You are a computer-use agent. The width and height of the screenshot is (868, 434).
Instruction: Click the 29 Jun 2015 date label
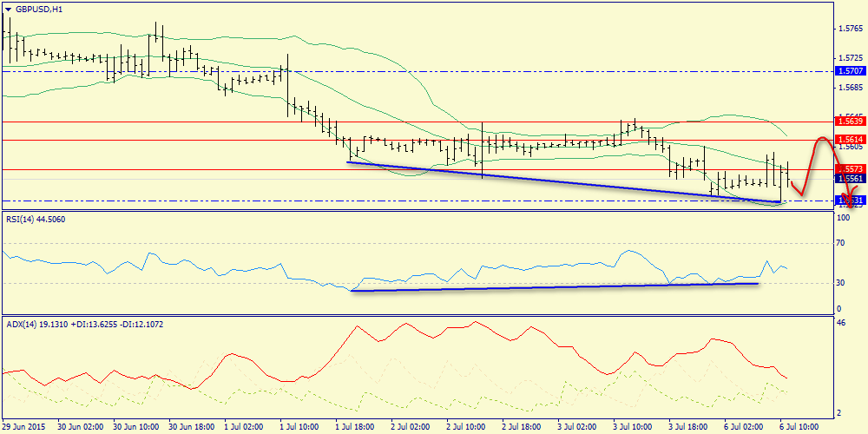[26, 427]
